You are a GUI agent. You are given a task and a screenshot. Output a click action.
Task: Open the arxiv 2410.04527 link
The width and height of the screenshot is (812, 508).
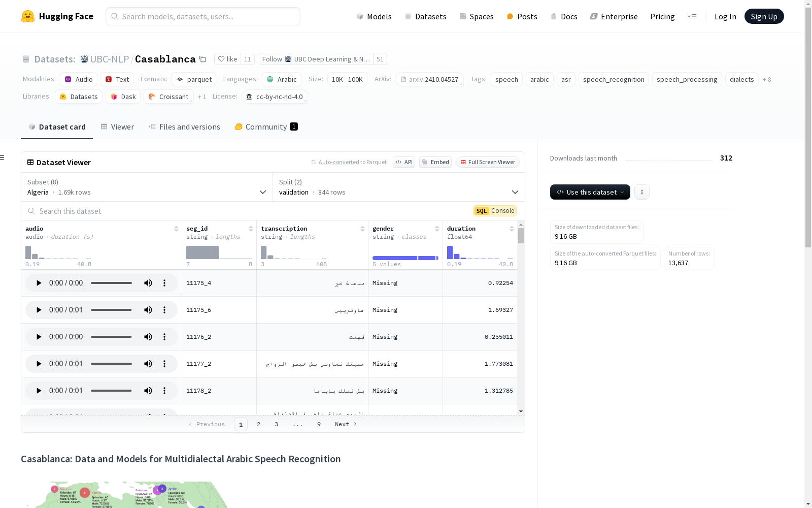point(429,80)
